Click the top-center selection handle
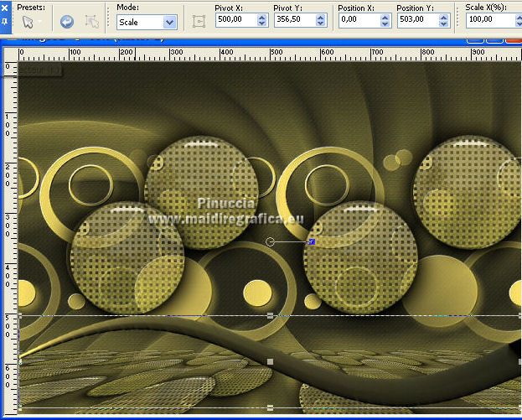This screenshot has width=522, height=420. [x=270, y=315]
